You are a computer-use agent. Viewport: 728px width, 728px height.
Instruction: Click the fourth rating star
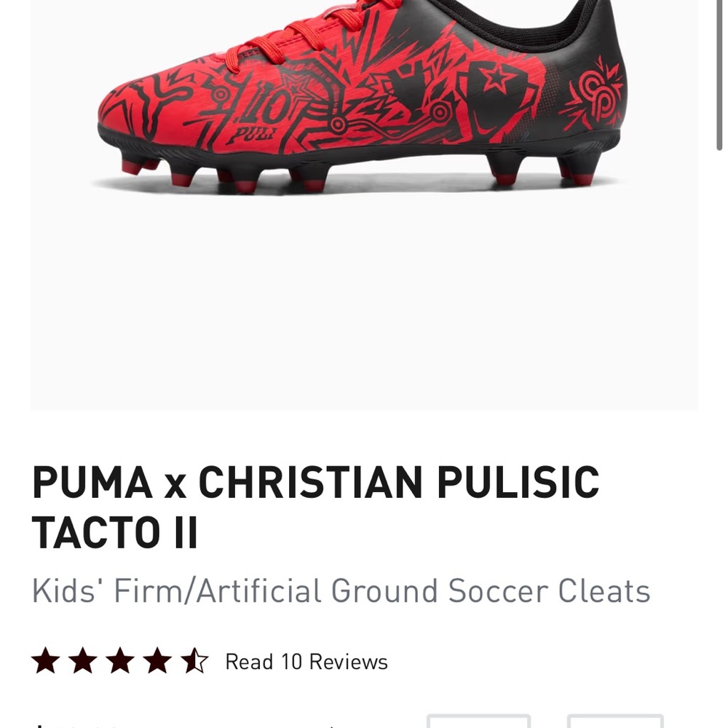coord(158,662)
